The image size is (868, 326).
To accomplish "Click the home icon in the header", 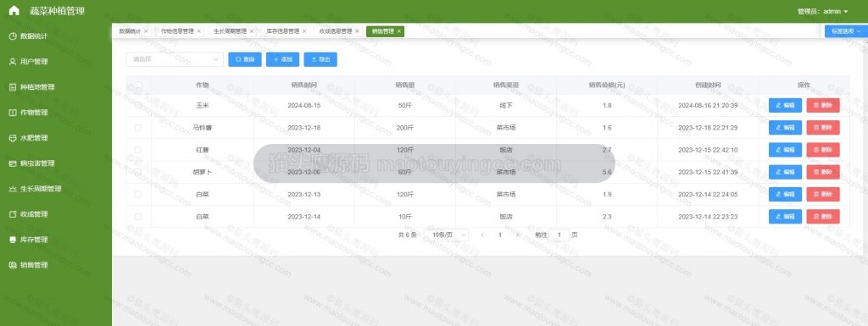I will [14, 10].
